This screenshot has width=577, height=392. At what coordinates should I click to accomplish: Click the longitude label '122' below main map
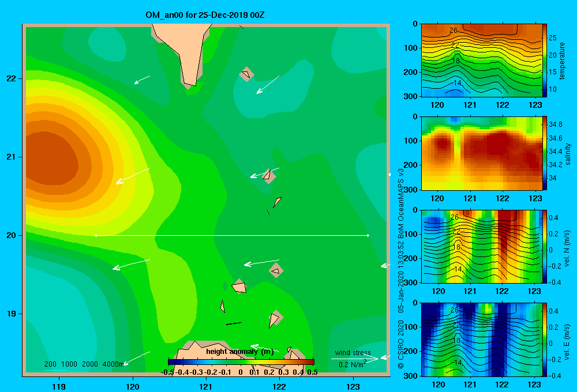[279, 386]
